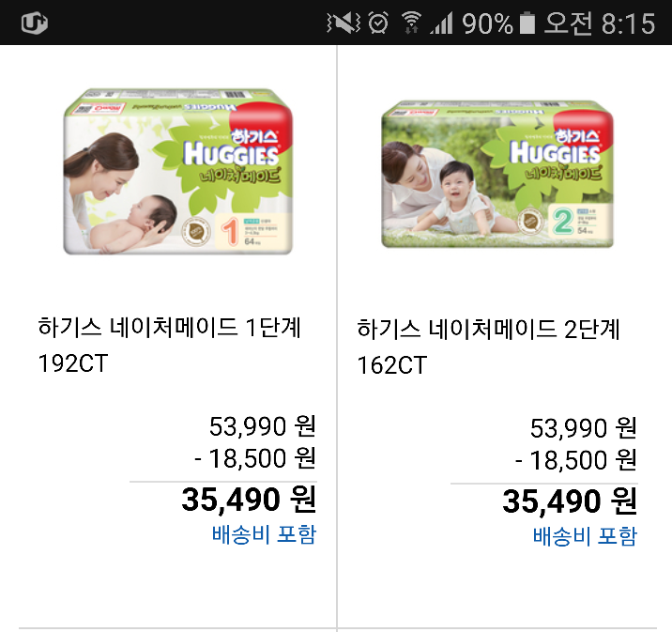Tap the 53,990 원 original price for 2단계
Screen dimensions: 672x632
584,428
